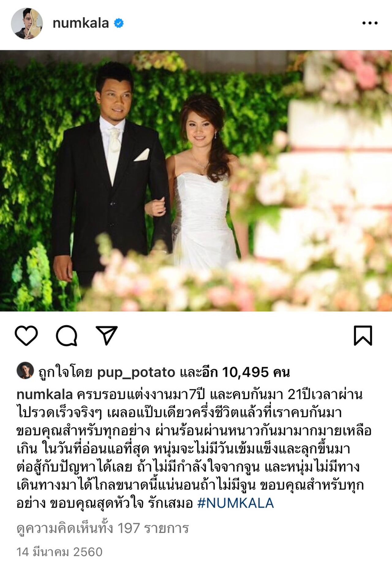Tap the caption text starting ครบรอบแต่งงานมา7ปี
This screenshot has height=582, width=392.
tap(194, 449)
